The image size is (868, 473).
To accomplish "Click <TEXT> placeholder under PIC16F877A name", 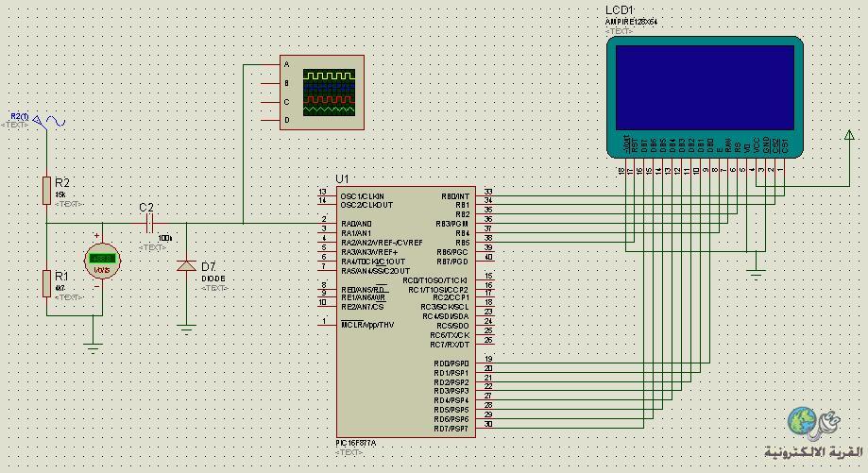I will (x=349, y=452).
